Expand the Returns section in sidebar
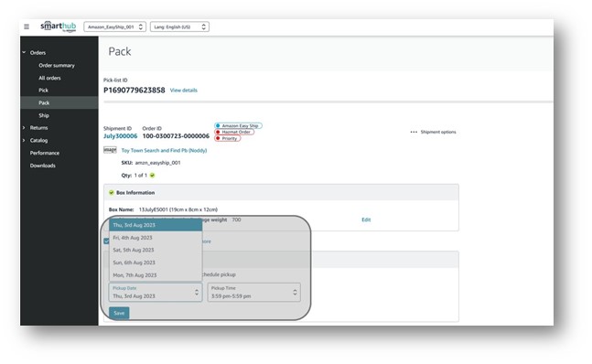The width and height of the screenshot is (592, 364). 24,128
